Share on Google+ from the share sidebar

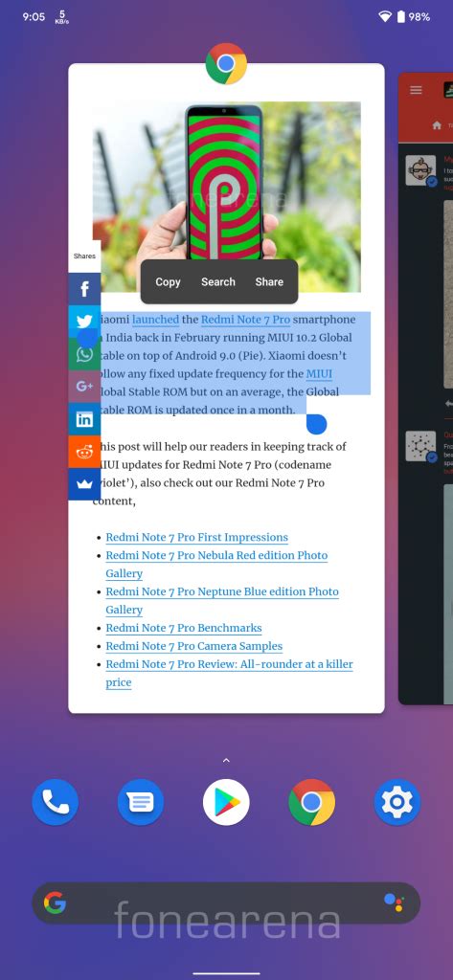tap(84, 387)
